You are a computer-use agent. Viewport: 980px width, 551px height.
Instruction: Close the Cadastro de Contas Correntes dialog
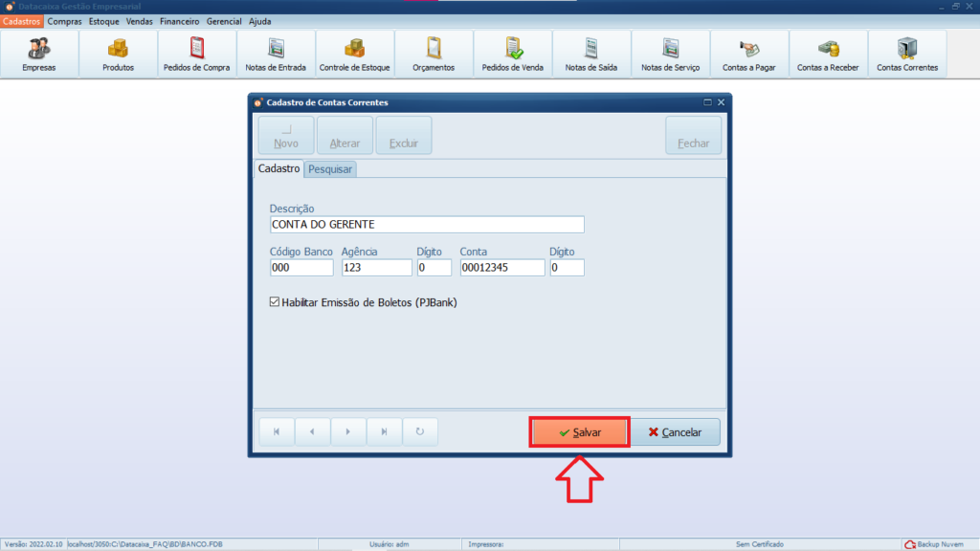(722, 102)
